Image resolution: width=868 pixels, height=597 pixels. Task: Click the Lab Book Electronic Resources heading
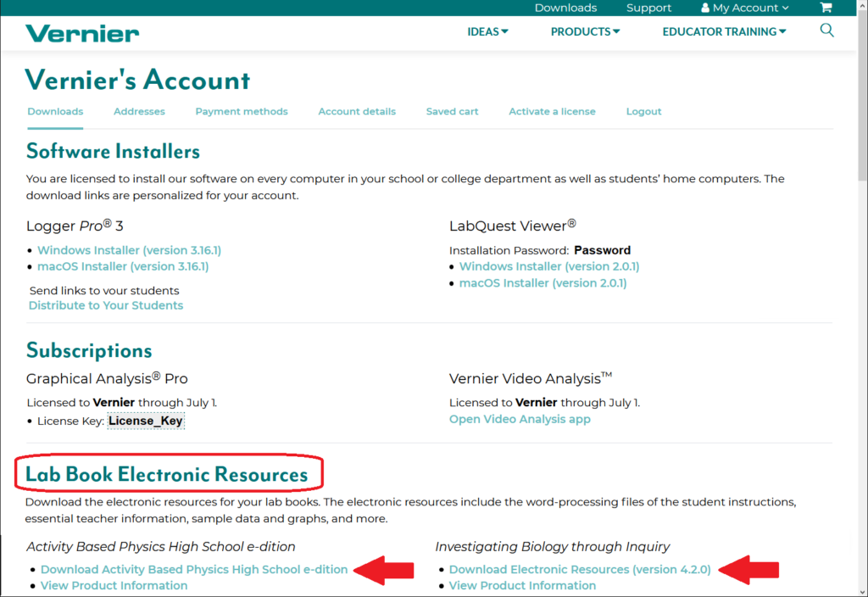coord(167,474)
